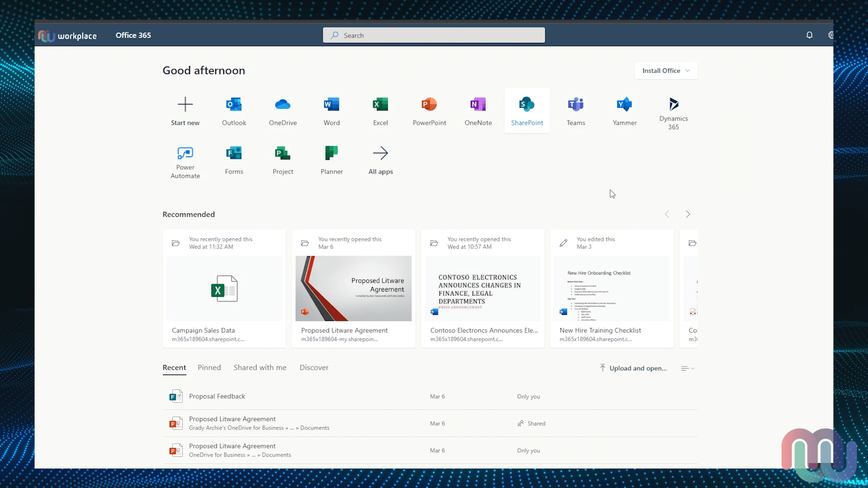Image resolution: width=868 pixels, height=488 pixels.
Task: Open Contoso Electronics announcement card
Action: tap(483, 289)
